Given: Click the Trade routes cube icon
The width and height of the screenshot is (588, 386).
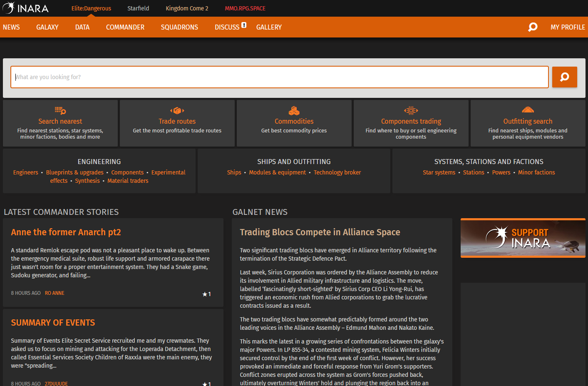Looking at the screenshot, I should pyautogui.click(x=177, y=110).
